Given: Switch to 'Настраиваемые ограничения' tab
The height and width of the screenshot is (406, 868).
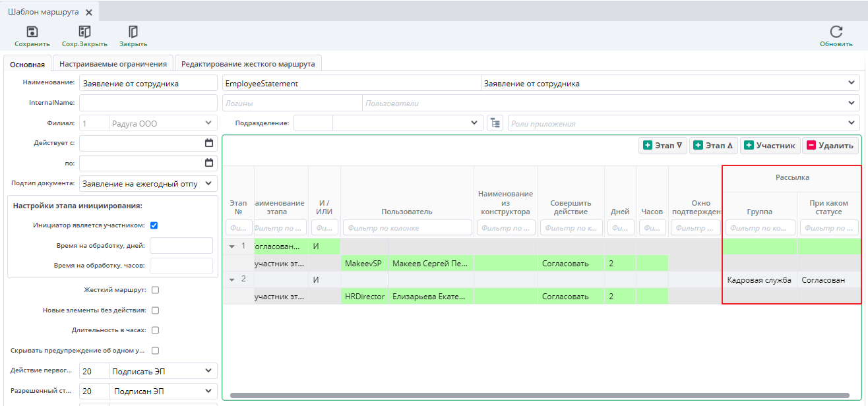Looking at the screenshot, I should click(113, 64).
